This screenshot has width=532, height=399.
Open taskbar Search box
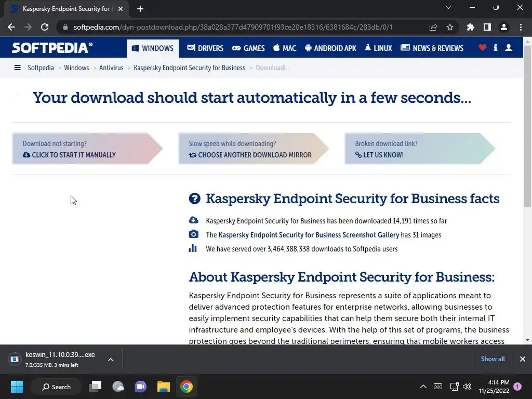(x=56, y=387)
